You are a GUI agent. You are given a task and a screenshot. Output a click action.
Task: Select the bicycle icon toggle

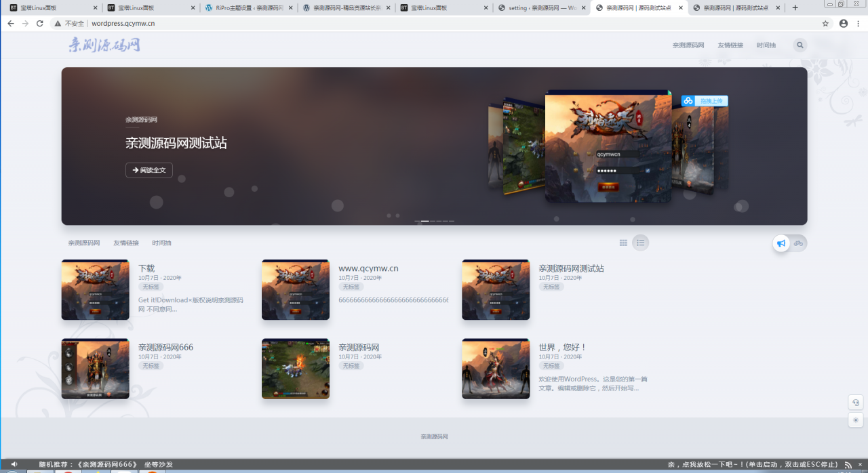pyautogui.click(x=799, y=243)
